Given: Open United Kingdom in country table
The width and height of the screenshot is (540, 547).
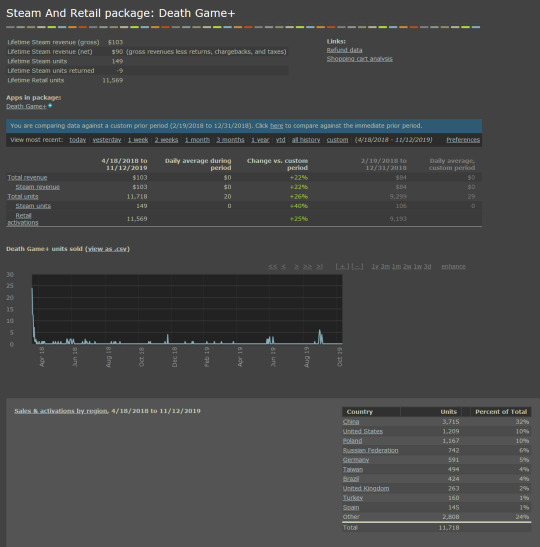Looking at the screenshot, I should click(x=366, y=488).
